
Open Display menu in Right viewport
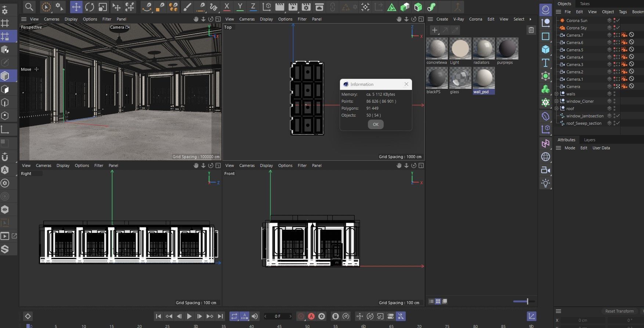63,165
